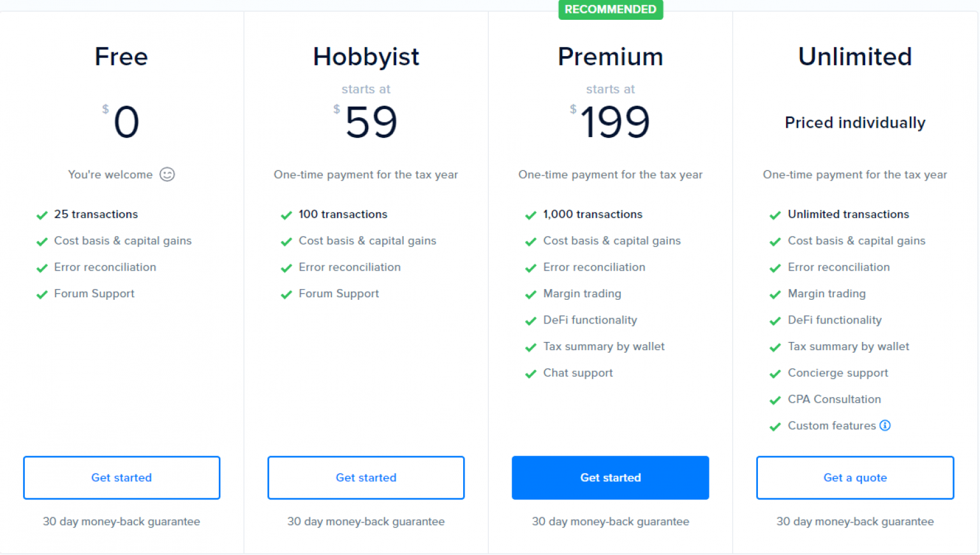
Task: Click Get started under the Free plan
Action: point(121,478)
